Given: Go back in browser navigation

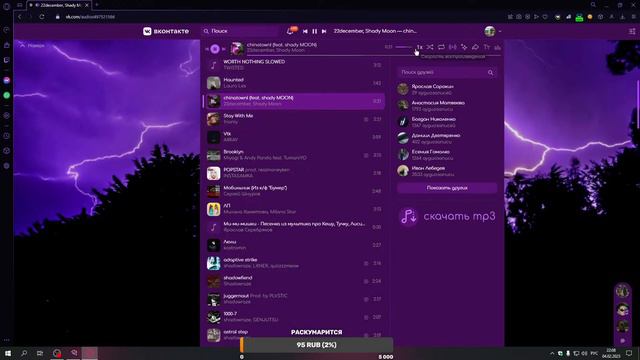Looking at the screenshot, I should click(x=19, y=17).
